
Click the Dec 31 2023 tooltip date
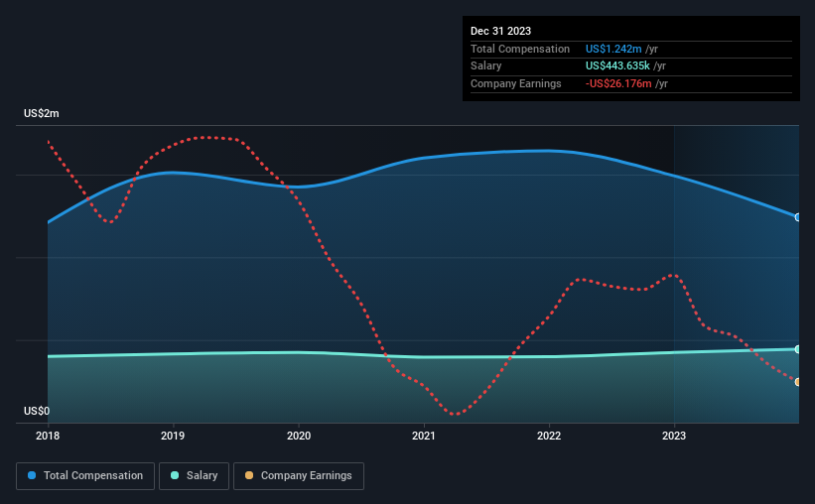coord(500,31)
